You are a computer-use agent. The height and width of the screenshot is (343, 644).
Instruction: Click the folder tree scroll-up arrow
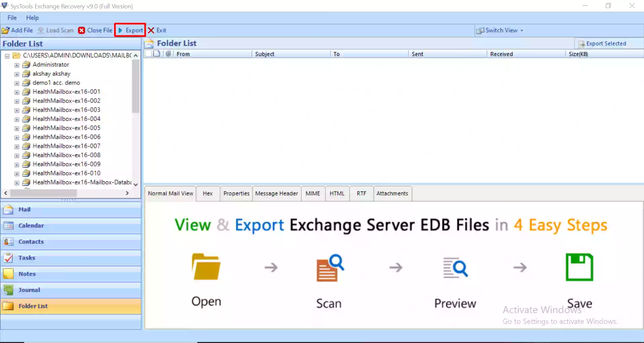(x=136, y=55)
